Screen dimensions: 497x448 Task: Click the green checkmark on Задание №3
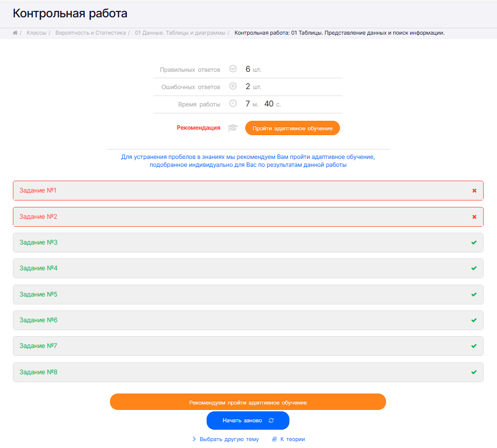click(x=474, y=243)
